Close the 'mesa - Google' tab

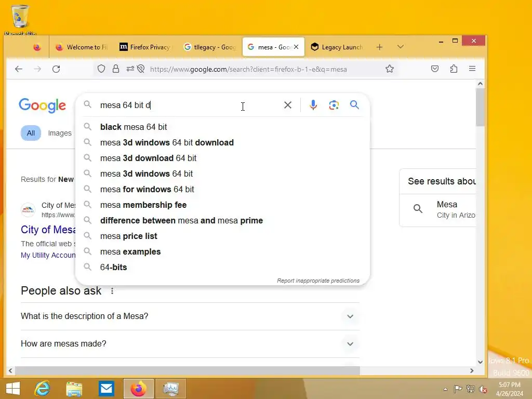coord(296,47)
